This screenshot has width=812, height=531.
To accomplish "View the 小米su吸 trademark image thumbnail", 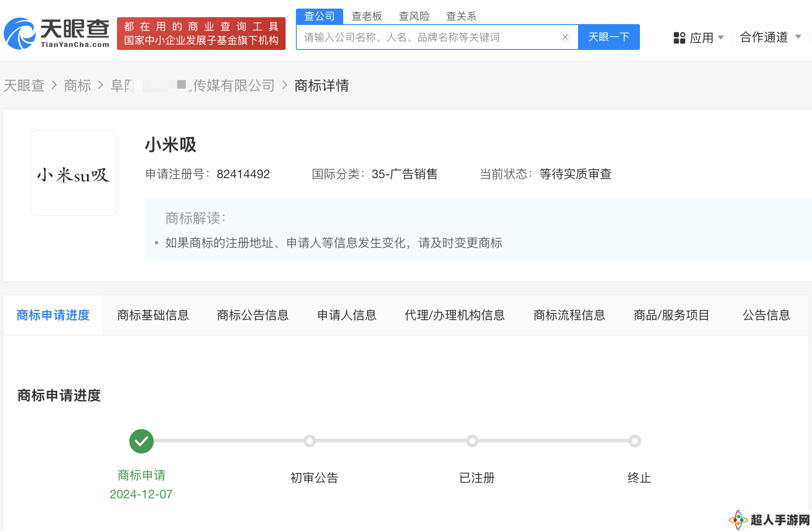I will (74, 173).
